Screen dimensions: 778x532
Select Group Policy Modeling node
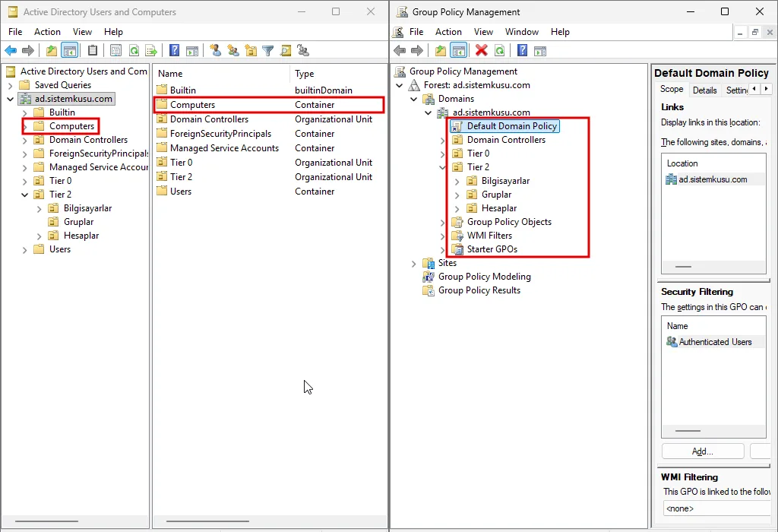[484, 277]
